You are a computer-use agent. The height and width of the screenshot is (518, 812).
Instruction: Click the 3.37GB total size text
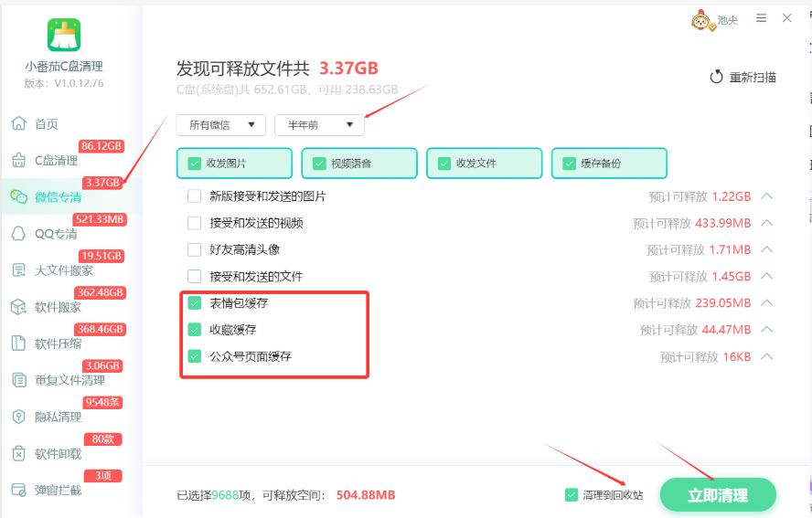[348, 68]
